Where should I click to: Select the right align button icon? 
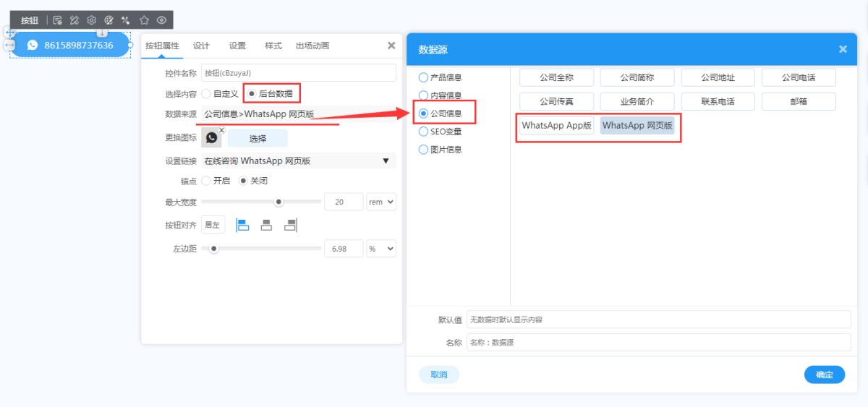coord(290,225)
